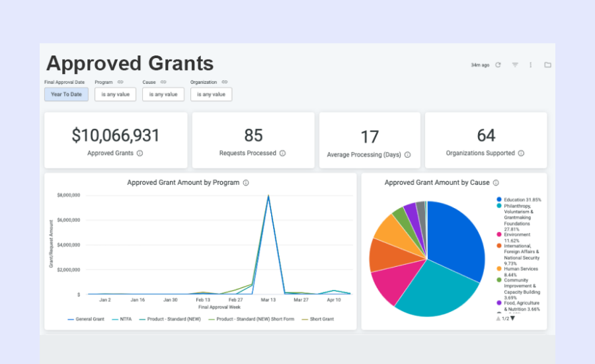595x364 pixels.
Task: Toggle Environment 11.62% pie legend entry
Action: [514, 238]
